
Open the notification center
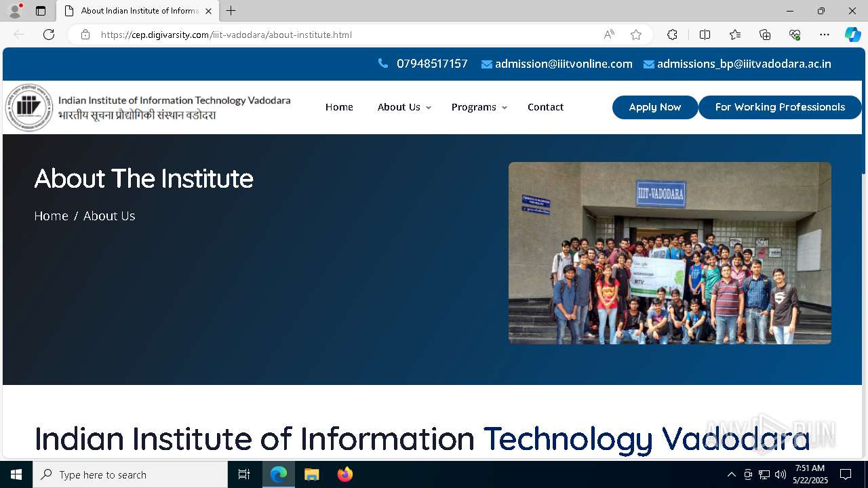(x=846, y=474)
